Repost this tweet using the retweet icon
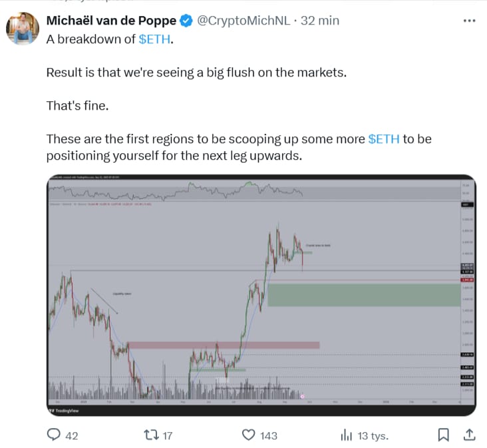The height and width of the screenshot is (448, 487). 150,435
